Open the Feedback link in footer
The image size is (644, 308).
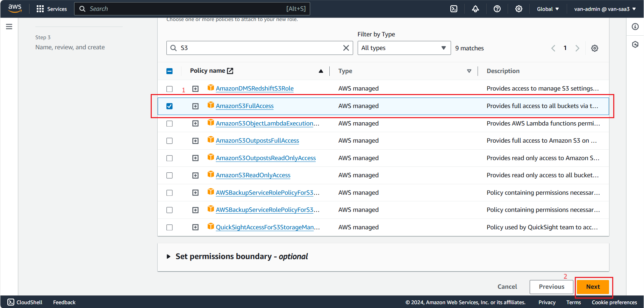point(64,302)
